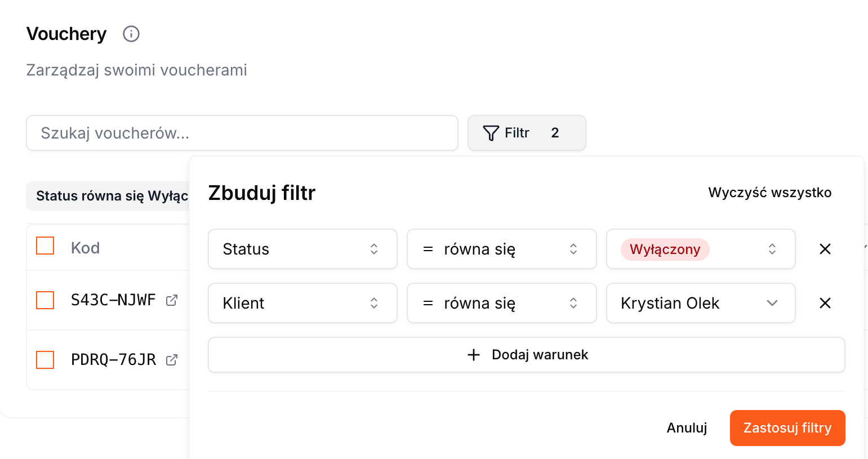868x459 pixels.
Task: Click Anuluj to cancel filter
Action: (x=687, y=428)
